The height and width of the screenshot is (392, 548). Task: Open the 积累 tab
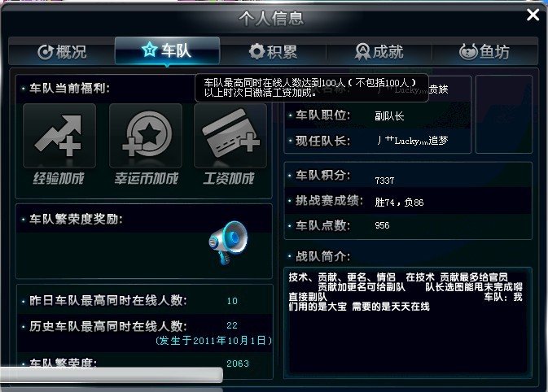(x=273, y=52)
